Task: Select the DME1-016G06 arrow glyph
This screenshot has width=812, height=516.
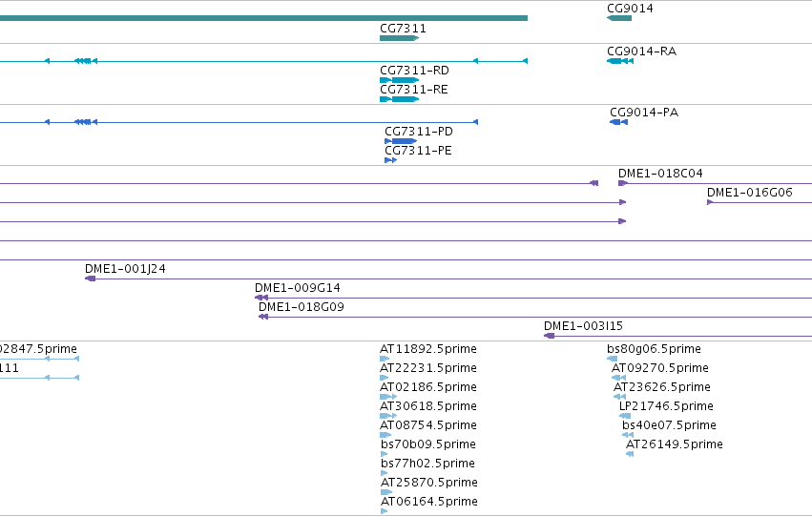Action: (710, 202)
